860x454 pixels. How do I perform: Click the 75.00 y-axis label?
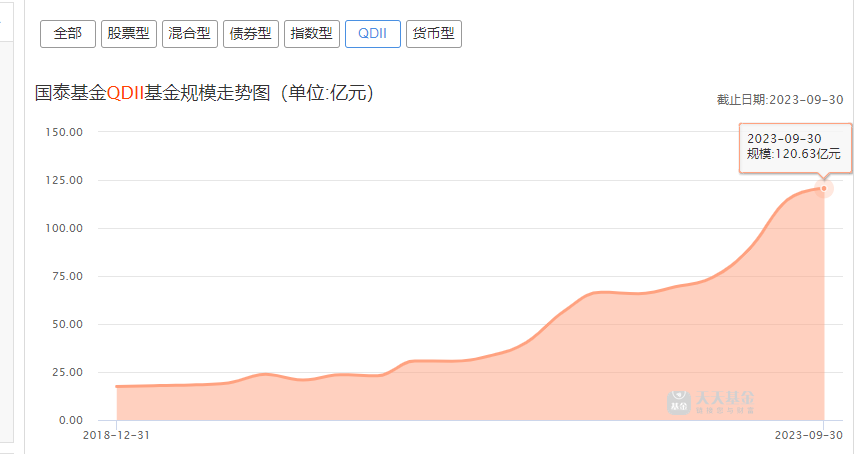click(x=67, y=276)
